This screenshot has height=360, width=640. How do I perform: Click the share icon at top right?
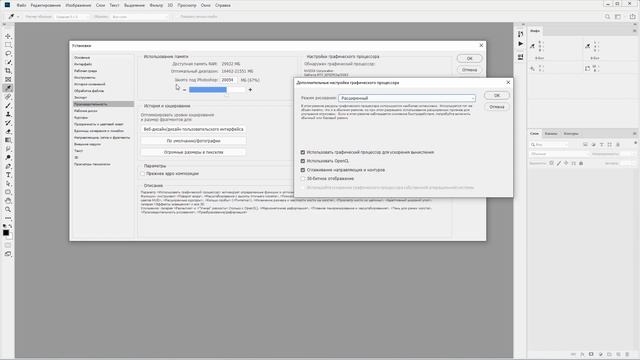(x=632, y=17)
